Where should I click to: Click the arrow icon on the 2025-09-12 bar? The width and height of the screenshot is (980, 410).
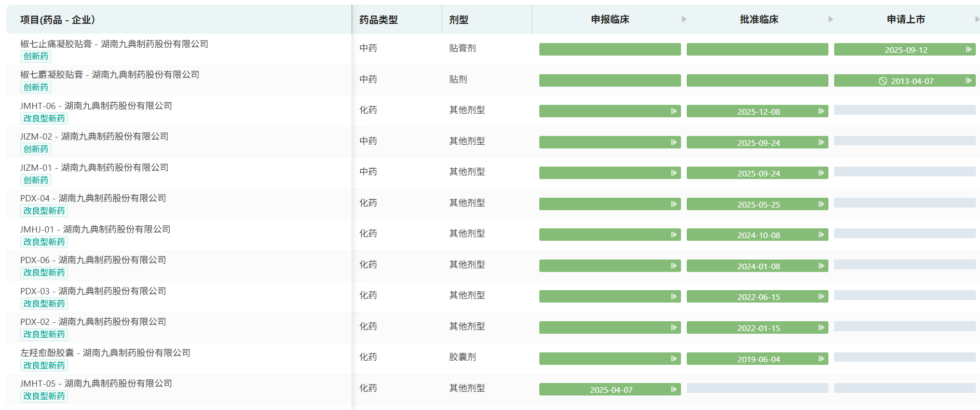click(969, 49)
